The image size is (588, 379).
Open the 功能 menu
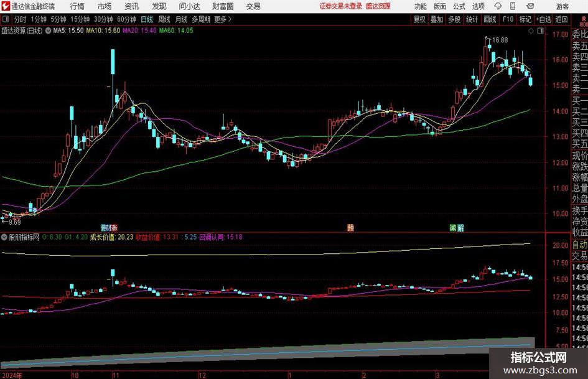[x=421, y=6]
